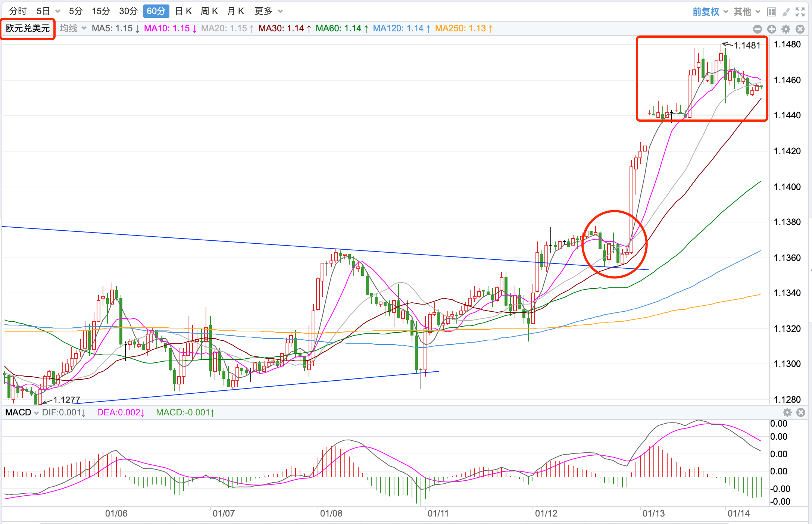Select the active 60分 timeframe tab
Image resolution: width=812 pixels, height=524 pixels.
[x=156, y=11]
